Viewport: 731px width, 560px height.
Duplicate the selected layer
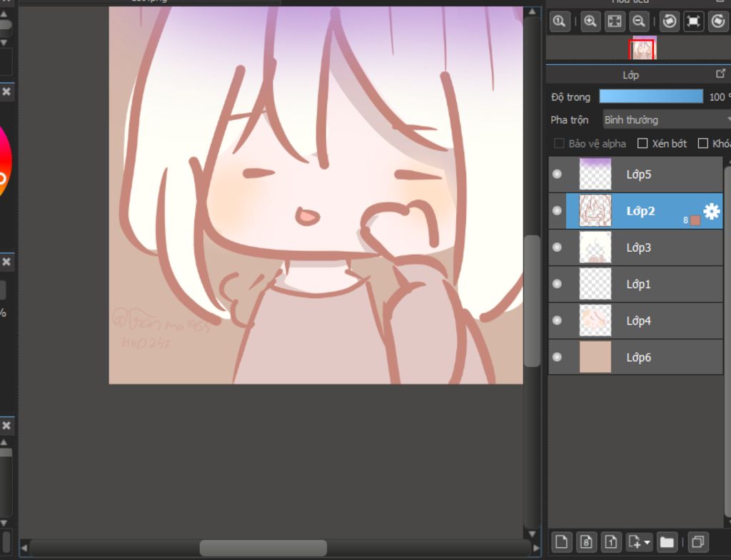coord(698,542)
